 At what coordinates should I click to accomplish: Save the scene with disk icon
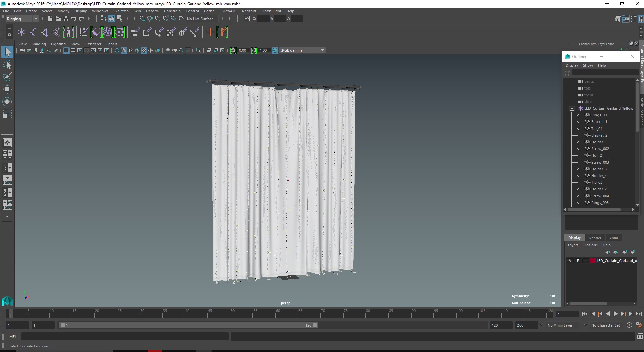(x=66, y=19)
